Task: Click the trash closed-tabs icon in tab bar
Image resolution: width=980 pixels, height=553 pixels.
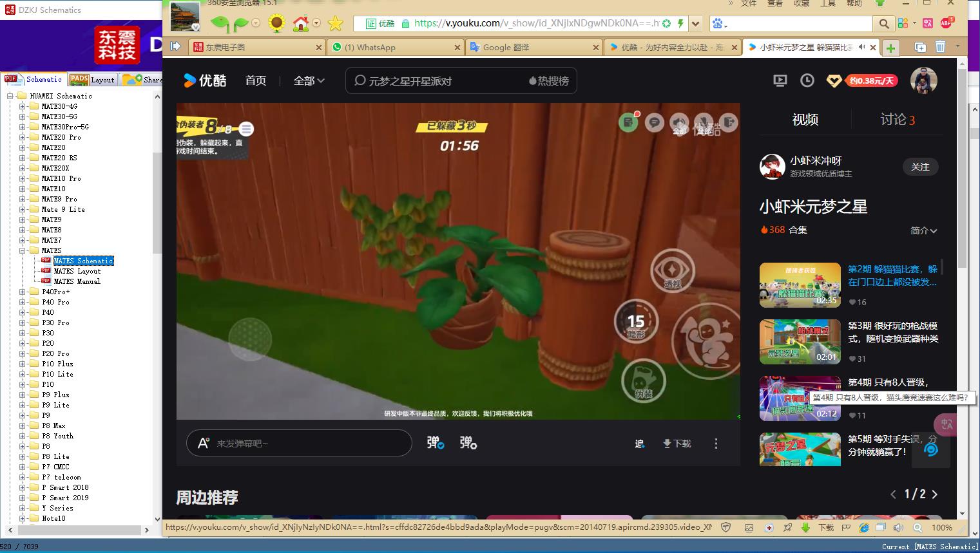Action: pyautogui.click(x=940, y=47)
